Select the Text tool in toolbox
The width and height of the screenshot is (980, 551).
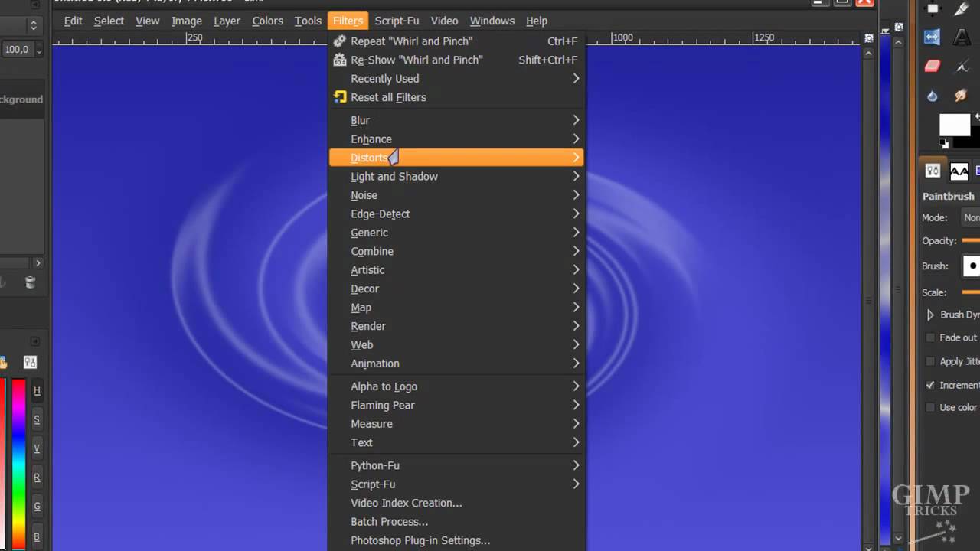click(x=962, y=37)
